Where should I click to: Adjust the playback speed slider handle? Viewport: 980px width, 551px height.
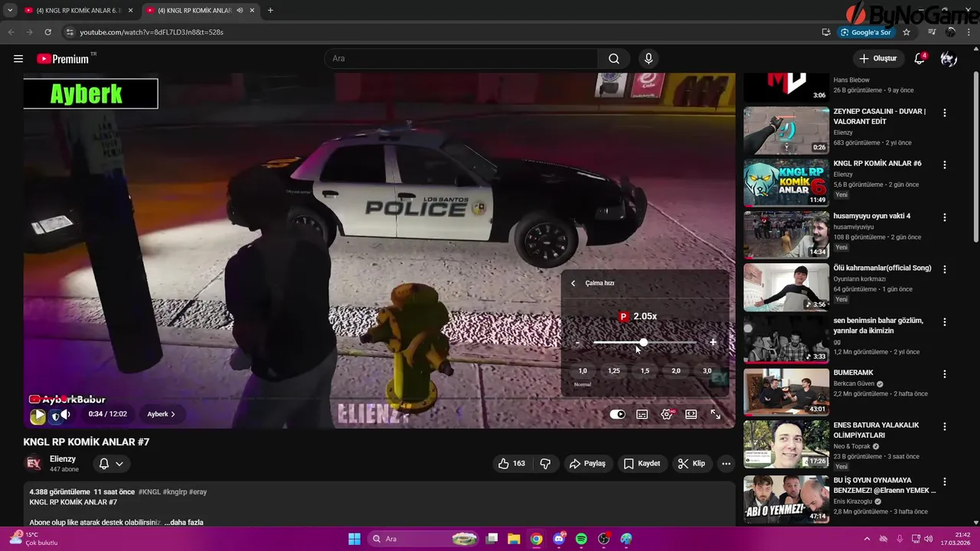tap(643, 343)
